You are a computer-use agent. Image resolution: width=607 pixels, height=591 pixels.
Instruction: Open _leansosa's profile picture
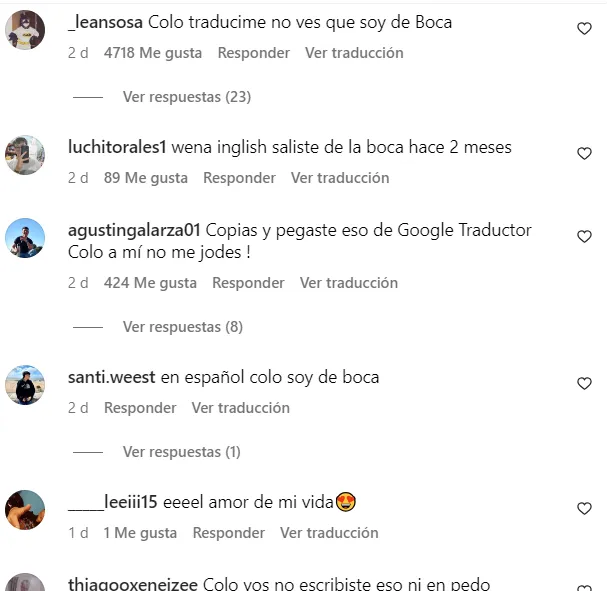pyautogui.click(x=25, y=30)
